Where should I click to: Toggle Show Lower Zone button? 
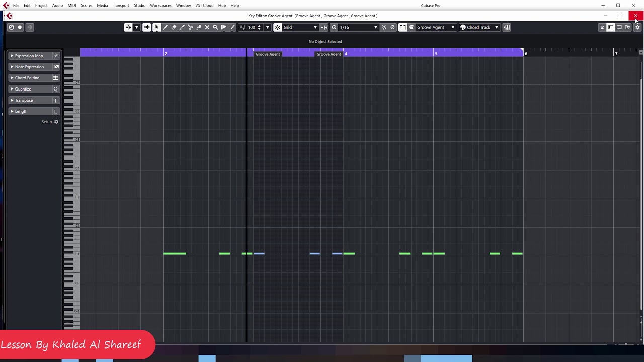pyautogui.click(x=619, y=27)
